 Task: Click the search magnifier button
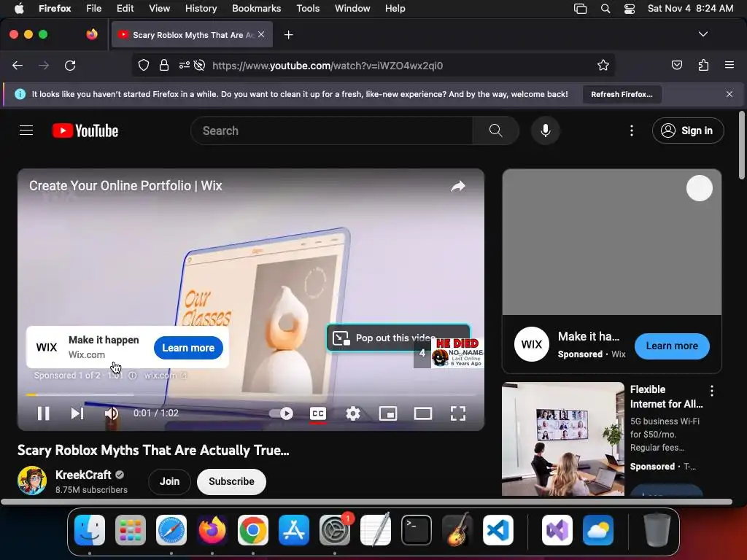coord(495,131)
